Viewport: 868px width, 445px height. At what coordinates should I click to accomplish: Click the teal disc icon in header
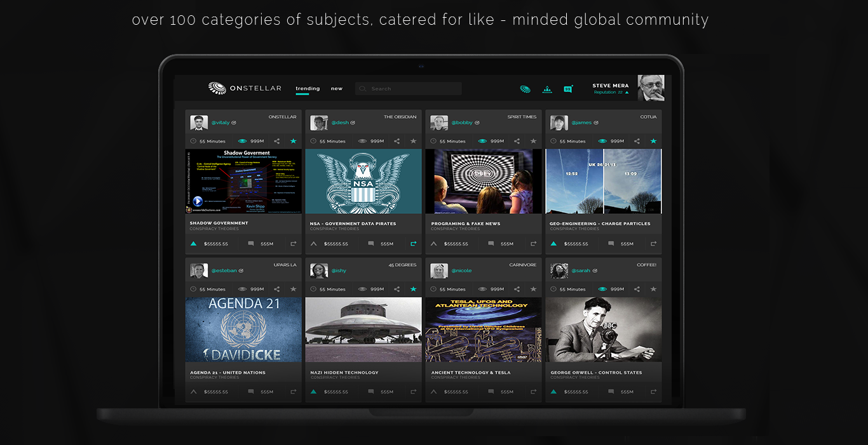coord(525,89)
